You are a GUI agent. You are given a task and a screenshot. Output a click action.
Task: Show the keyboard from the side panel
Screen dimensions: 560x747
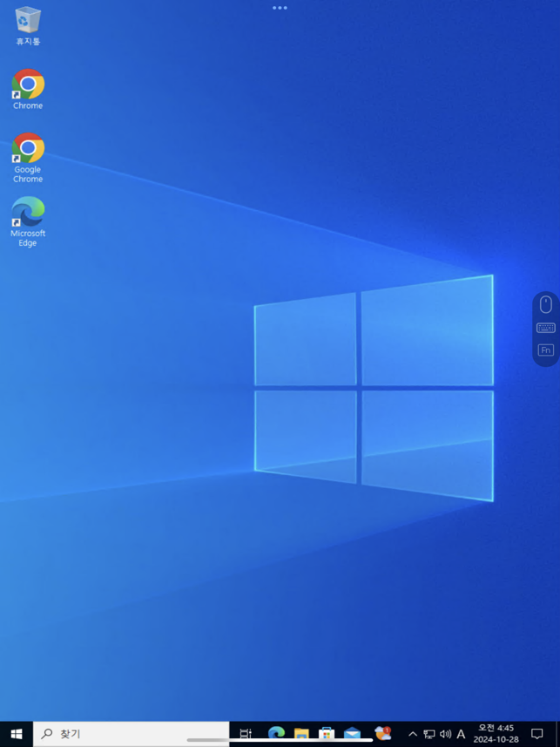546,328
